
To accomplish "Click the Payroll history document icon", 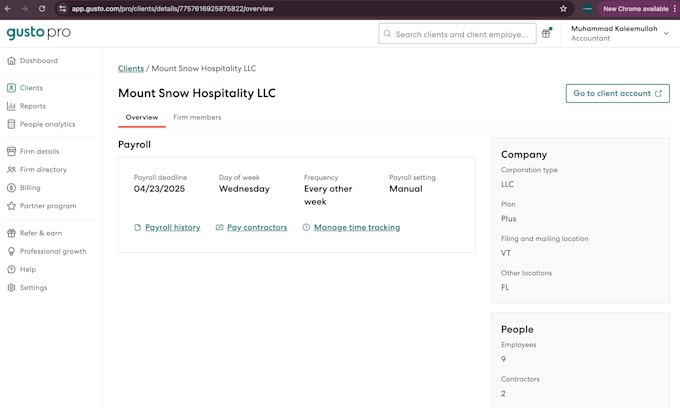I will pos(137,228).
